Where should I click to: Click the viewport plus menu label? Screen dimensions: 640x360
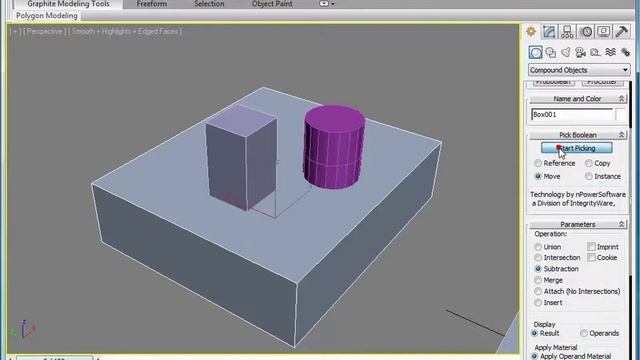tap(15, 31)
